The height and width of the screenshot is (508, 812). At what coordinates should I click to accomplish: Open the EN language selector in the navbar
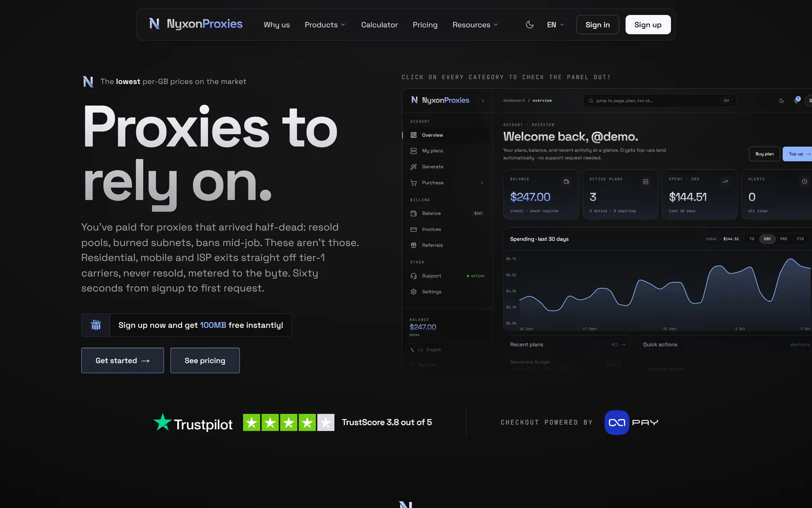click(556, 25)
